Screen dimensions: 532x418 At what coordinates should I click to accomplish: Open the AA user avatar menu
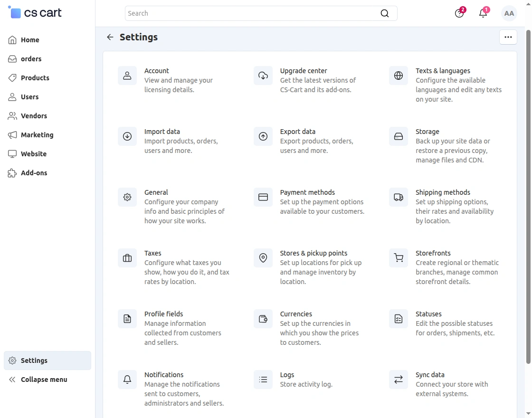coord(509,13)
